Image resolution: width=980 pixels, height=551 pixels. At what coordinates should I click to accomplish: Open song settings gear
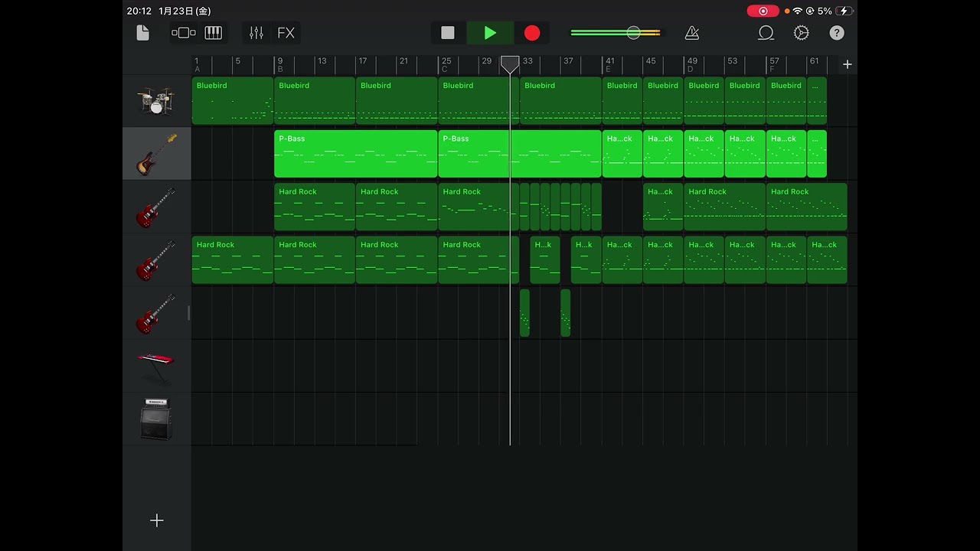802,33
